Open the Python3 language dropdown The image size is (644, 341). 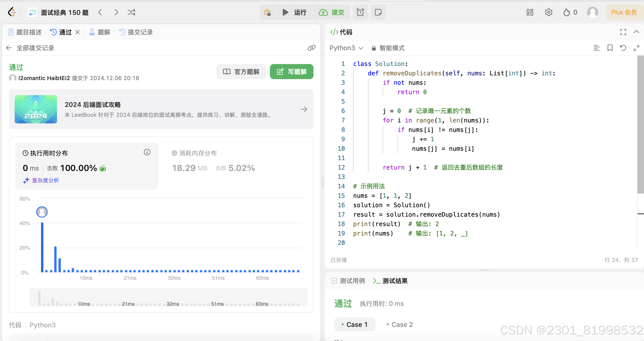tap(346, 48)
